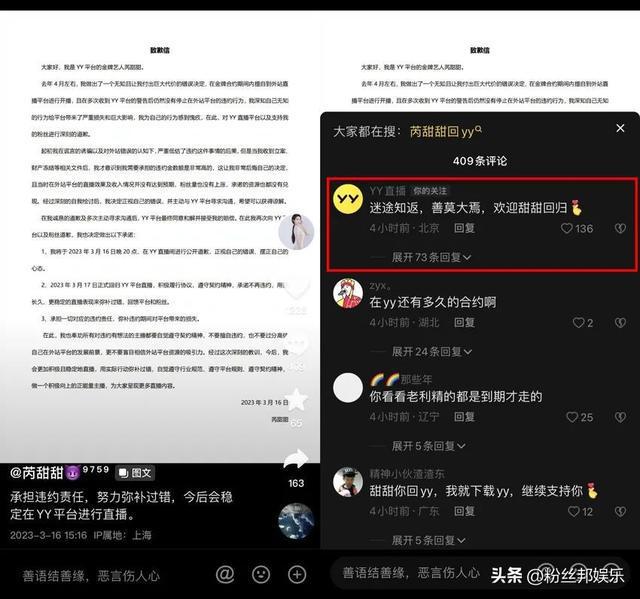640x599 pixels.
Task: Expand 展开73条回复 under YY直播 comment
Action: point(430,257)
